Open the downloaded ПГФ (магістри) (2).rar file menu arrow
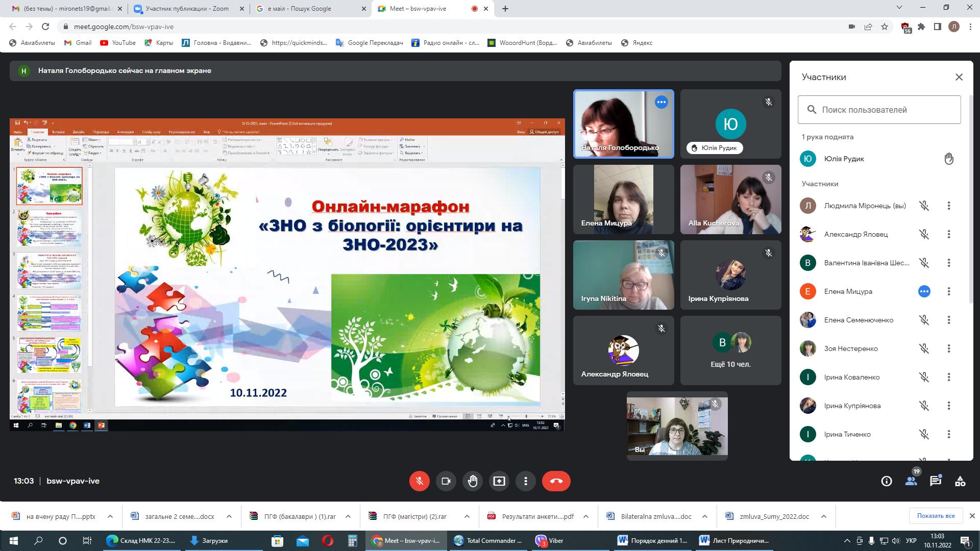Screen dimensions: 980x551 (x=467, y=516)
